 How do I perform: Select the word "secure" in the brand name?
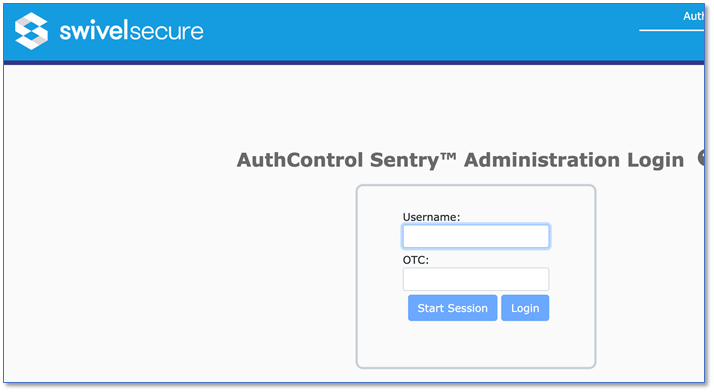click(x=167, y=32)
